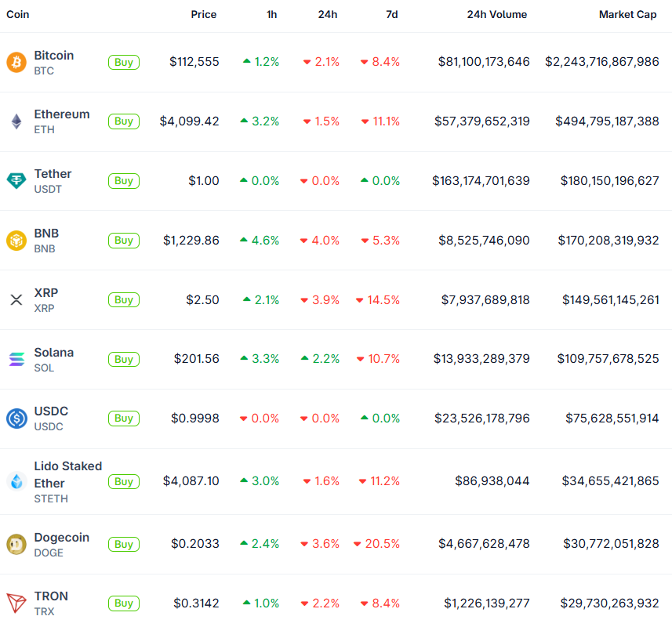672x627 pixels.
Task: Click the Bitcoin coin logo icon
Action: point(16,62)
